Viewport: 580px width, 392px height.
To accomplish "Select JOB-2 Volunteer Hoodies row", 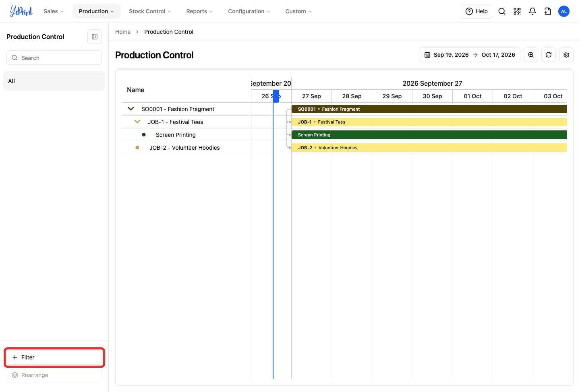I will (186, 148).
